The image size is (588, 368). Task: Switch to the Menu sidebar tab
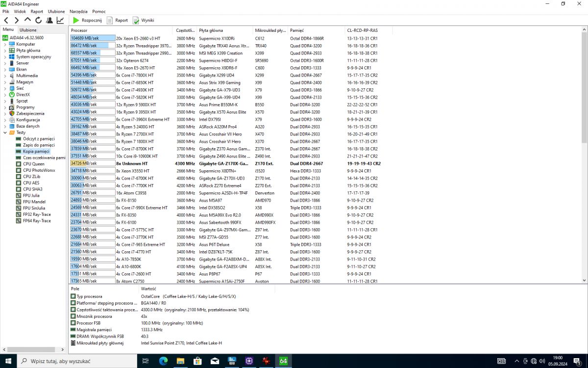8,30
